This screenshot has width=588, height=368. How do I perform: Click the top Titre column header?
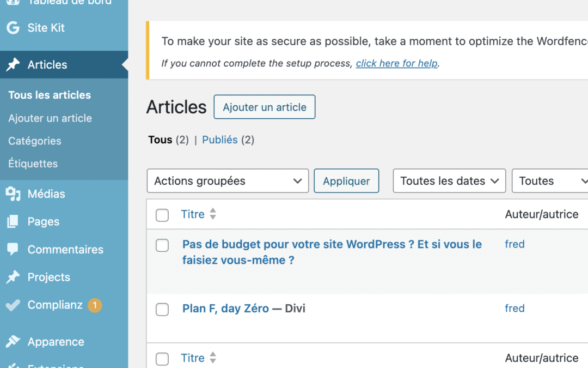(x=193, y=214)
